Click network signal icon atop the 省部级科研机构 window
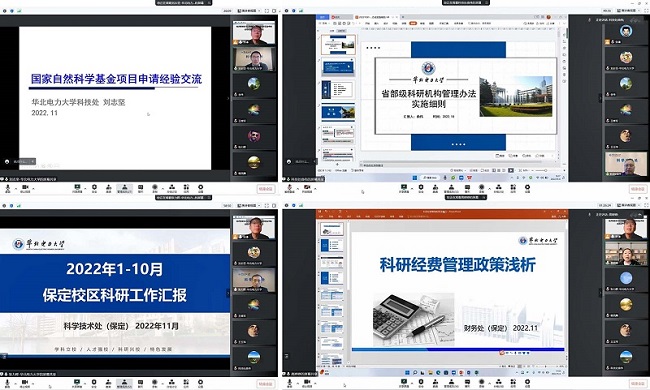 [x=301, y=10]
